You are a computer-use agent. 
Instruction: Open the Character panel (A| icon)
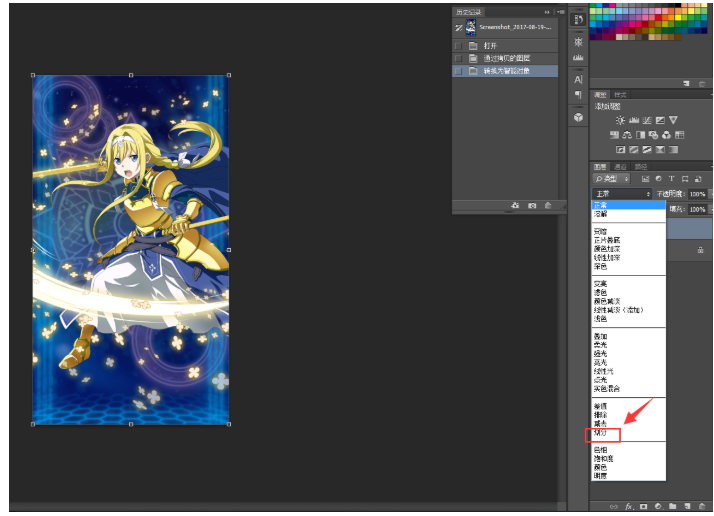click(x=578, y=79)
